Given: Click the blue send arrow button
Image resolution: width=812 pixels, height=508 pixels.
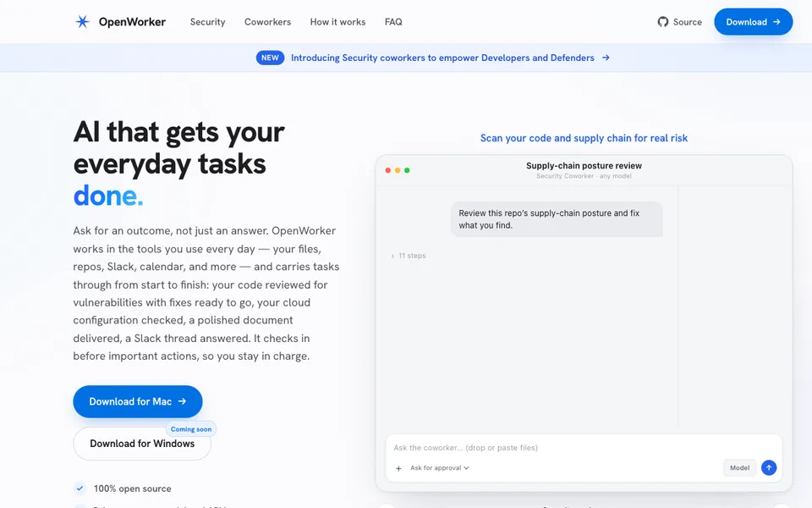Looking at the screenshot, I should point(769,467).
